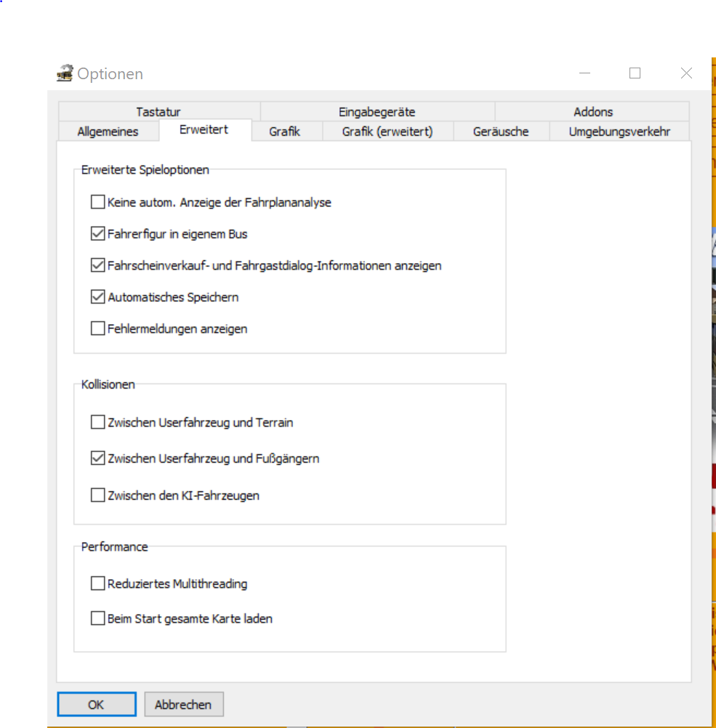
Task: Enable collisions between Userfahrzeug and Terrain
Action: pos(97,421)
